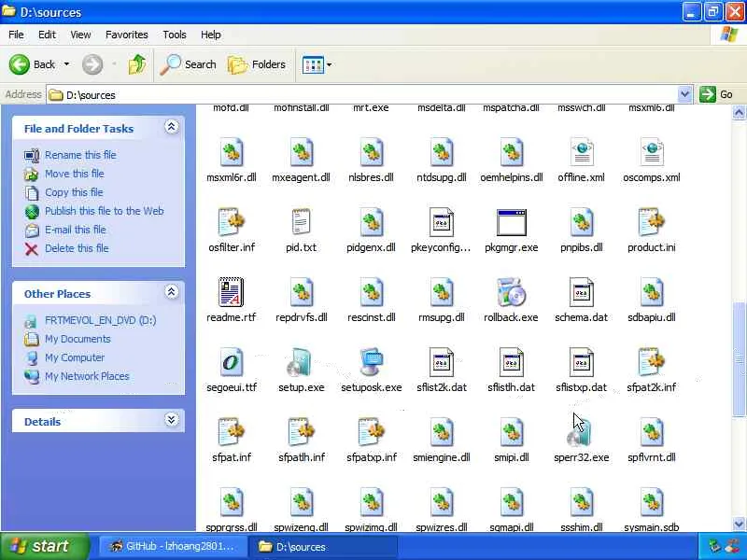The height and width of the screenshot is (560, 747).
Task: Toggle the Folders pane button
Action: [x=257, y=64]
